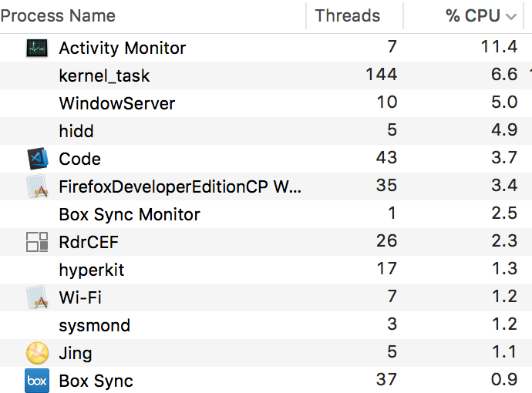This screenshot has width=532, height=393.
Task: Select the Box Sync process name
Action: tap(96, 381)
